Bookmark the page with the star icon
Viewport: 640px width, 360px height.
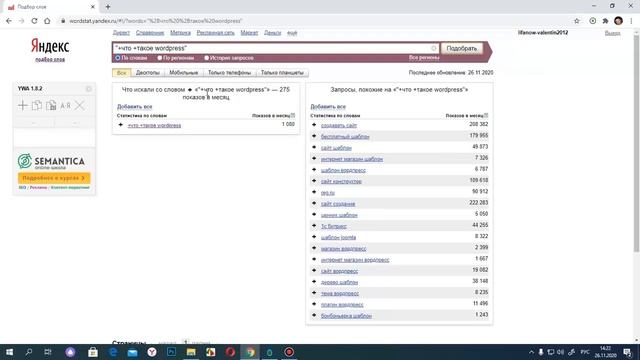[x=577, y=21]
